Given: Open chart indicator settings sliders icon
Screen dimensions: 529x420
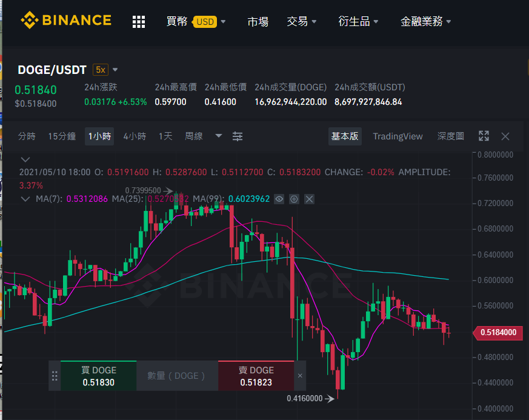Looking at the screenshot, I should 237,136.
